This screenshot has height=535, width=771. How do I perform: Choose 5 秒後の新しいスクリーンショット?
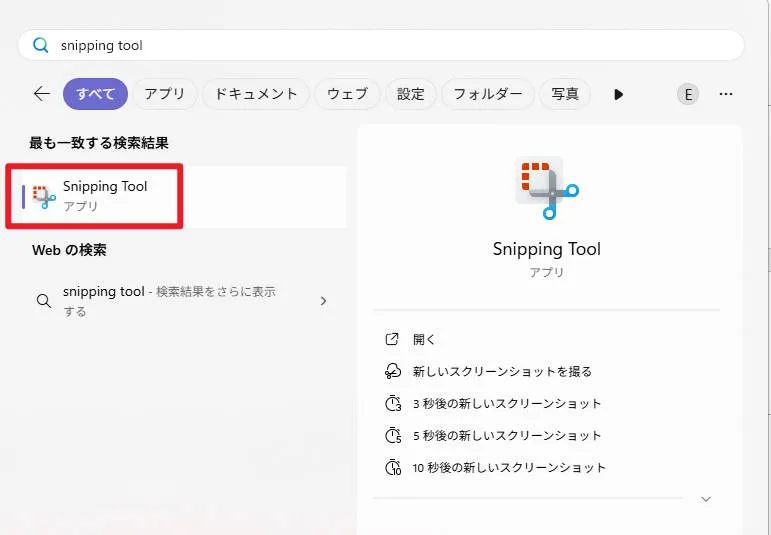pos(507,435)
